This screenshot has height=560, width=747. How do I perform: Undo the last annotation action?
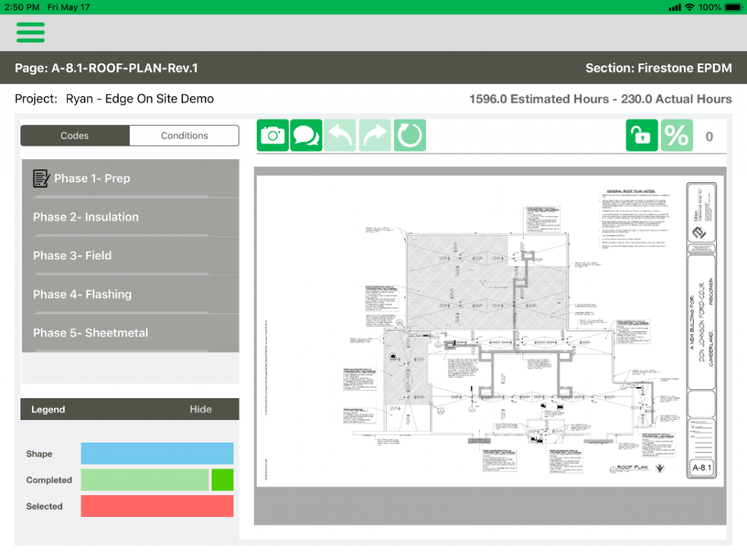click(x=340, y=135)
